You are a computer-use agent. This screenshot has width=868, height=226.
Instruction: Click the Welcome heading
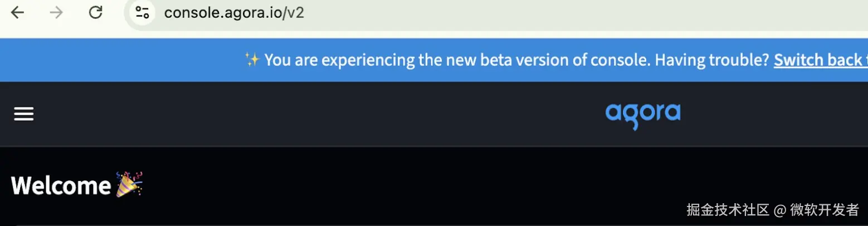(61, 185)
